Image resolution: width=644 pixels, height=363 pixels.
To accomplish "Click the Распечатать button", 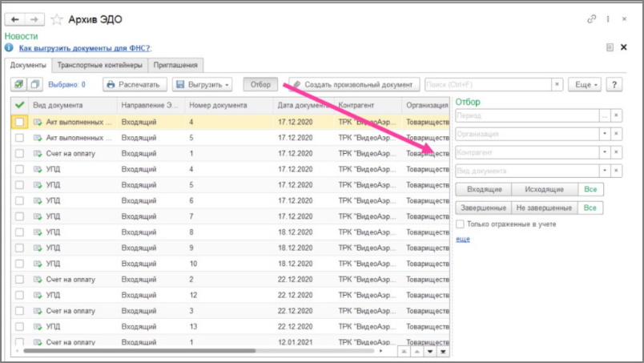I will coord(135,84).
